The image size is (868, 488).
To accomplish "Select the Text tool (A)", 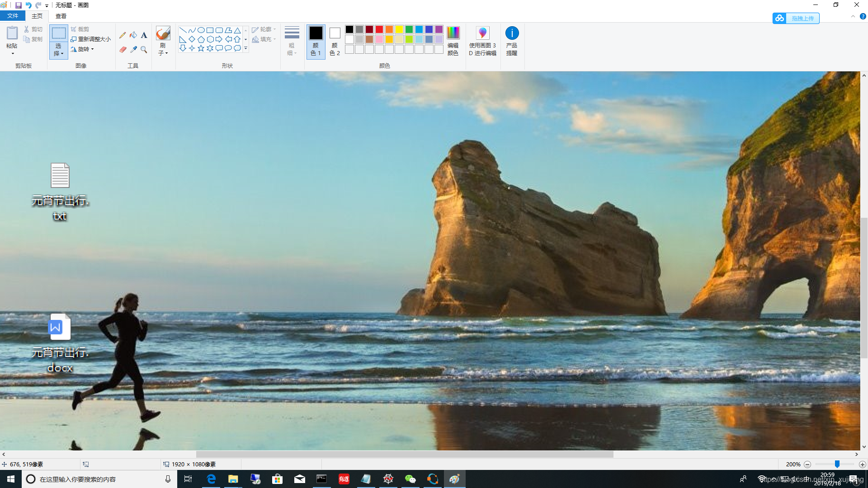I will click(x=144, y=35).
